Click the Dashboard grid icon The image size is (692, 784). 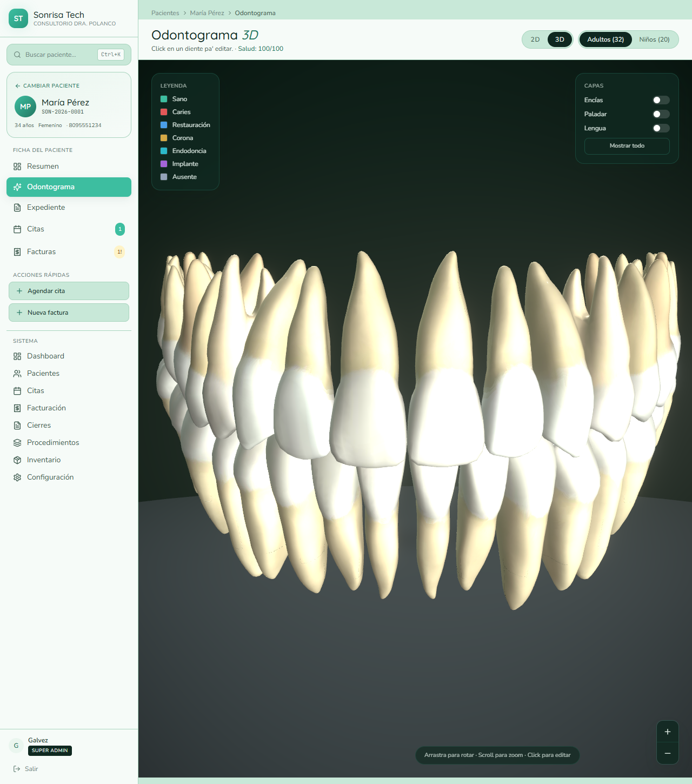pos(17,356)
